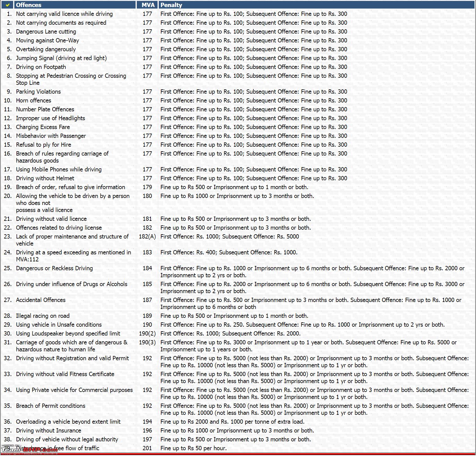Click MVA value 190(3)

(147, 342)
